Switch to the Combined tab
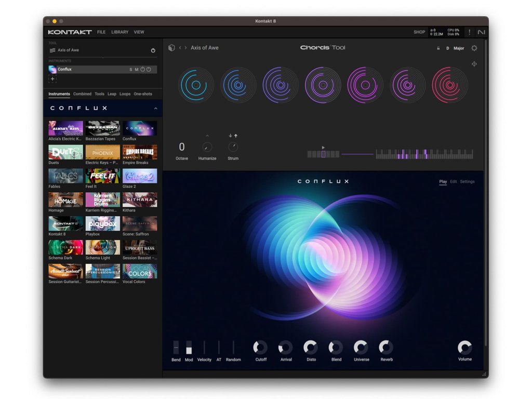 [x=82, y=94]
